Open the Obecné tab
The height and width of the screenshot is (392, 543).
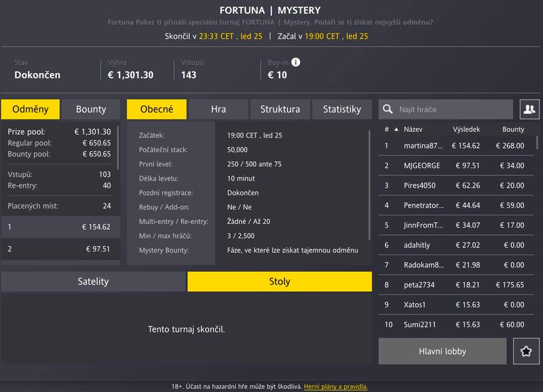[156, 109]
